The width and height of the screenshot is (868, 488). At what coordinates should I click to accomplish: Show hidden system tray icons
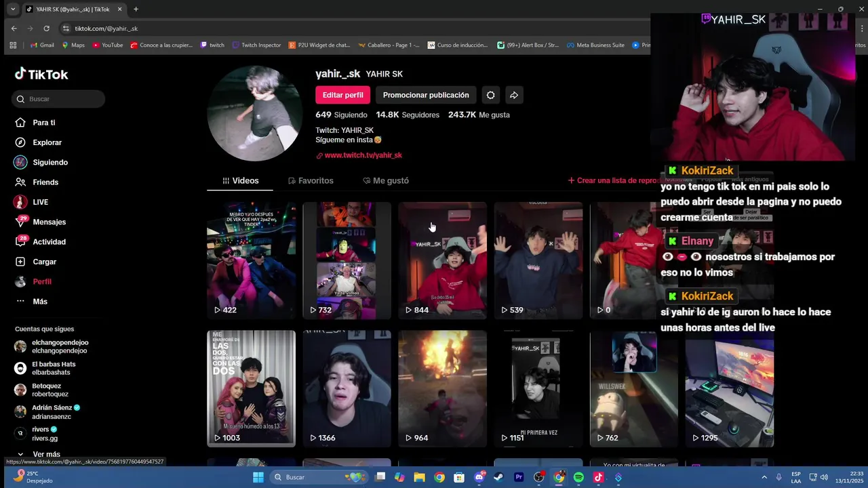[764, 477]
